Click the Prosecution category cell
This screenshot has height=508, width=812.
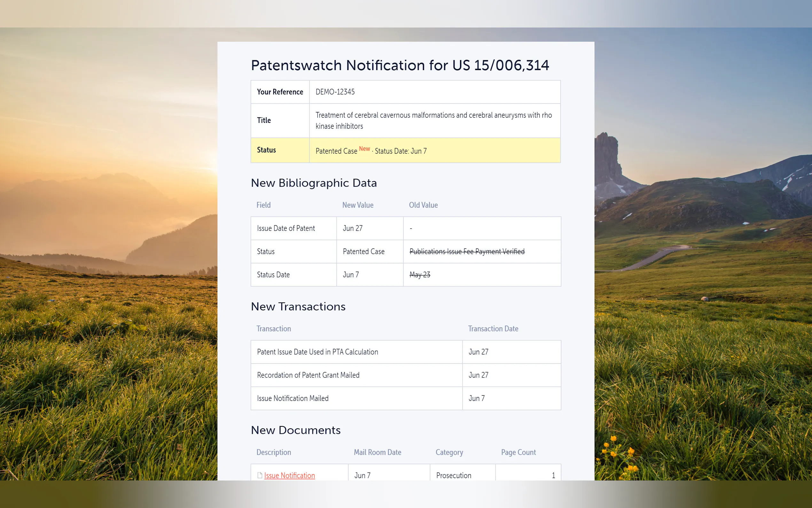pos(454,475)
